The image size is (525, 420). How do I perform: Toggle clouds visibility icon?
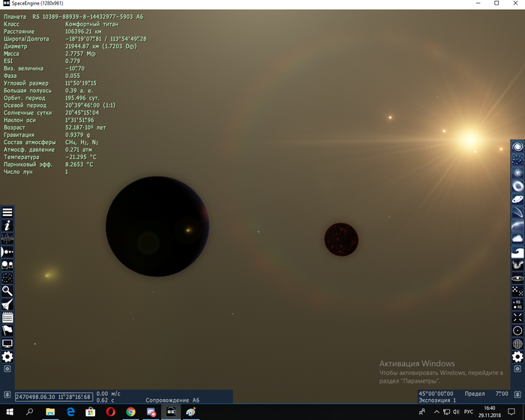pos(517,238)
